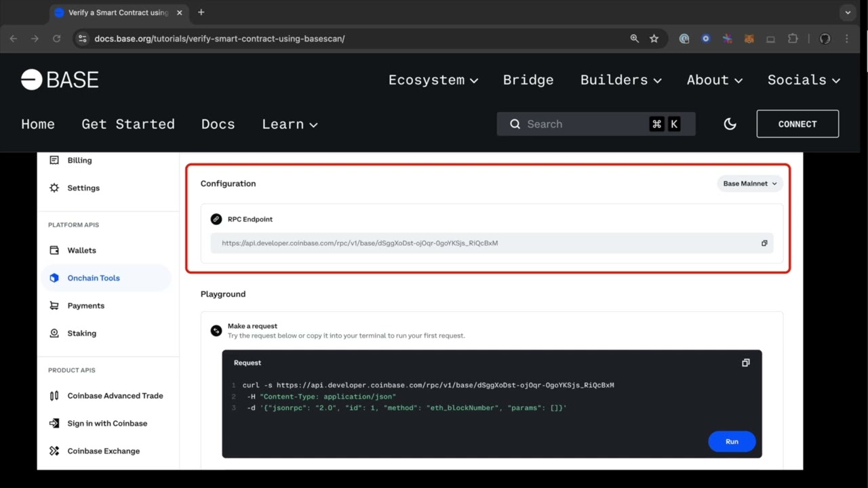Expand the Builders menu
The image size is (868, 488).
(620, 80)
